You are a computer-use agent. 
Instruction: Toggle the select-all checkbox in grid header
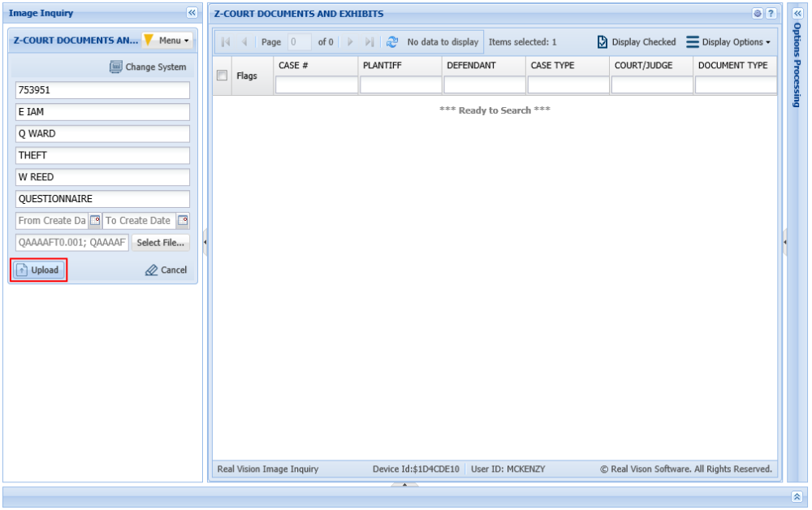click(x=222, y=76)
